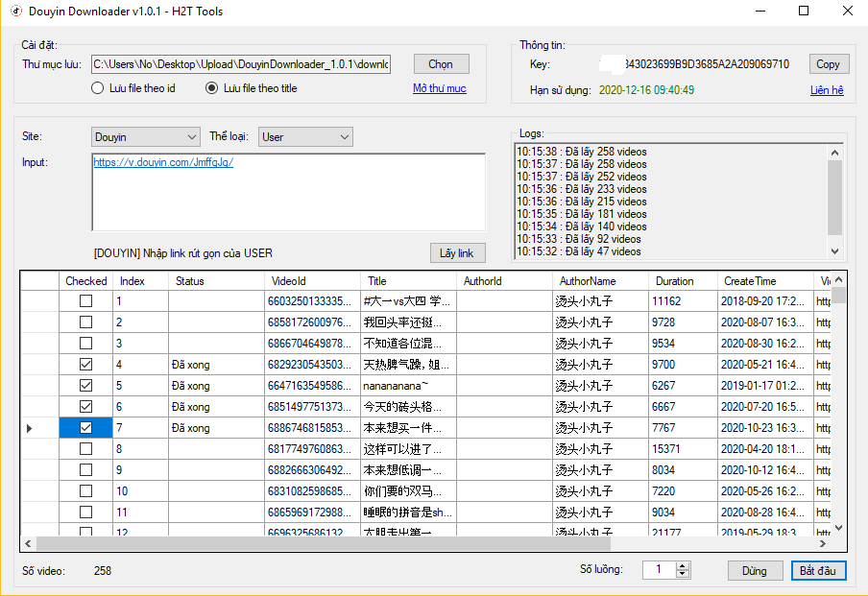Select "Lưu file theo id" radio button

click(x=97, y=88)
